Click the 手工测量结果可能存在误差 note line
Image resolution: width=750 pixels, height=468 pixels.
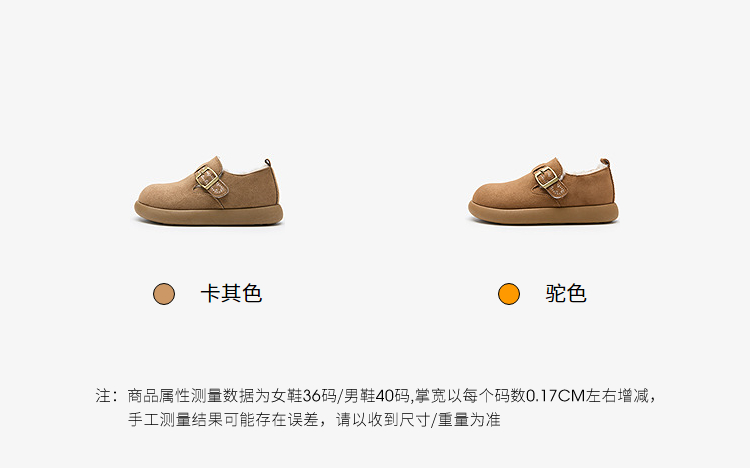[223, 420]
